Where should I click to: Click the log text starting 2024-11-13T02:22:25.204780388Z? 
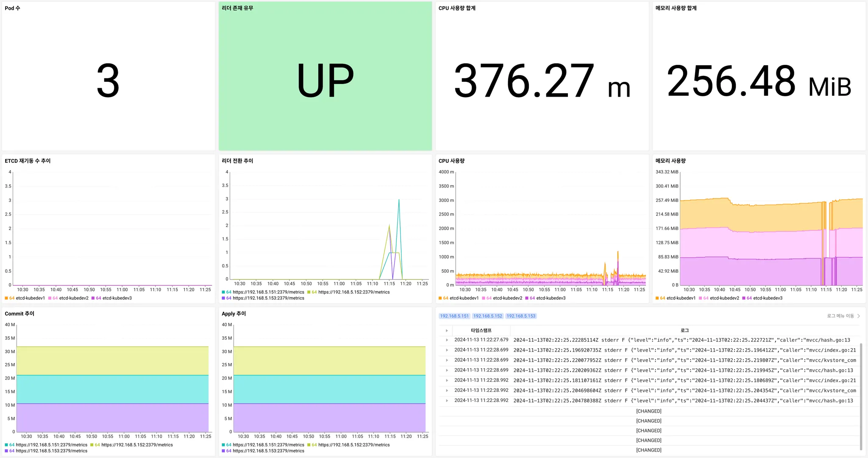pyautogui.click(x=683, y=401)
